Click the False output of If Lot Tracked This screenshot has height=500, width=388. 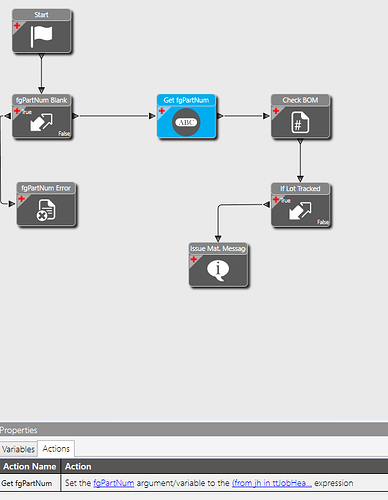323,222
